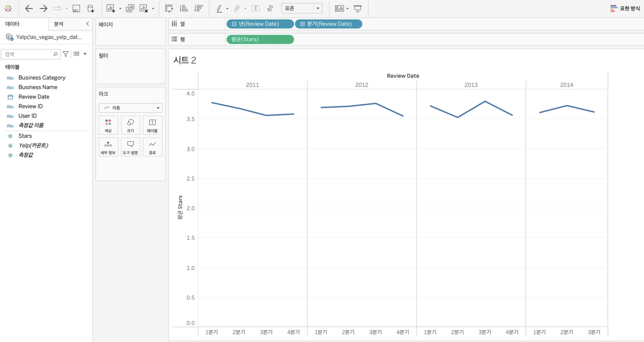This screenshot has width=644, height=342.
Task: Switch to the 데이터 tab
Action: point(12,24)
